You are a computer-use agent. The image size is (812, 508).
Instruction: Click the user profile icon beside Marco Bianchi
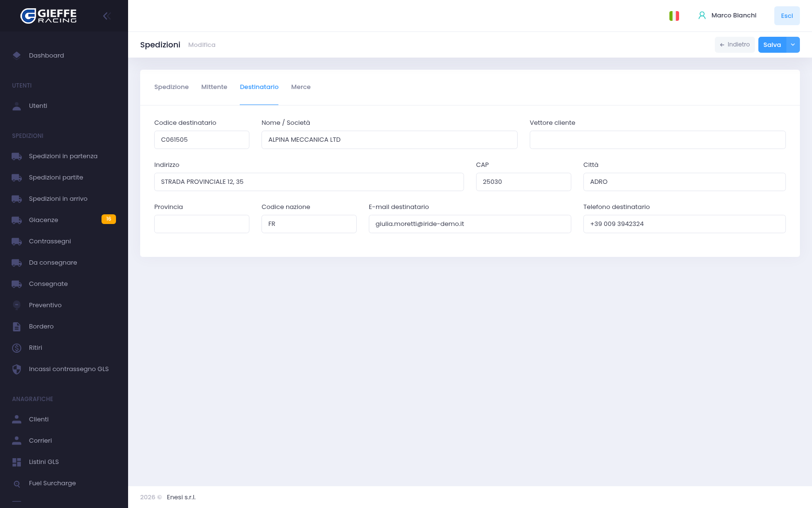pyautogui.click(x=702, y=15)
